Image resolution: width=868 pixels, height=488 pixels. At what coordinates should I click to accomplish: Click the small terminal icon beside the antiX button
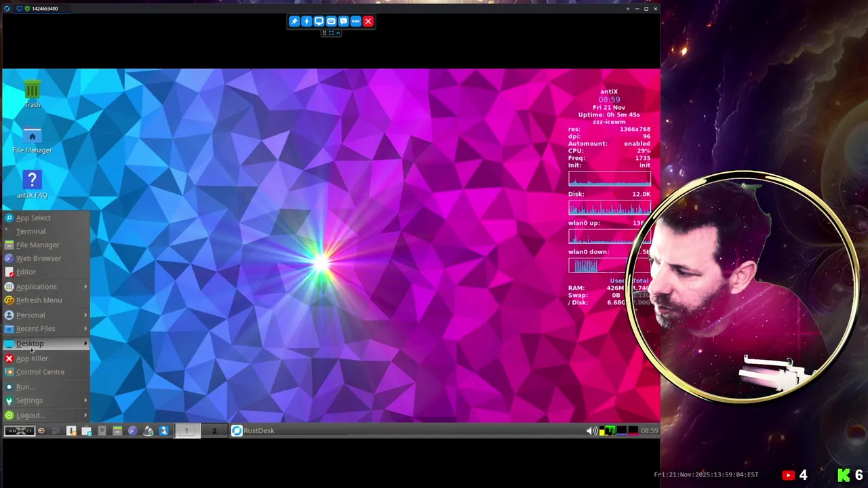click(x=41, y=430)
